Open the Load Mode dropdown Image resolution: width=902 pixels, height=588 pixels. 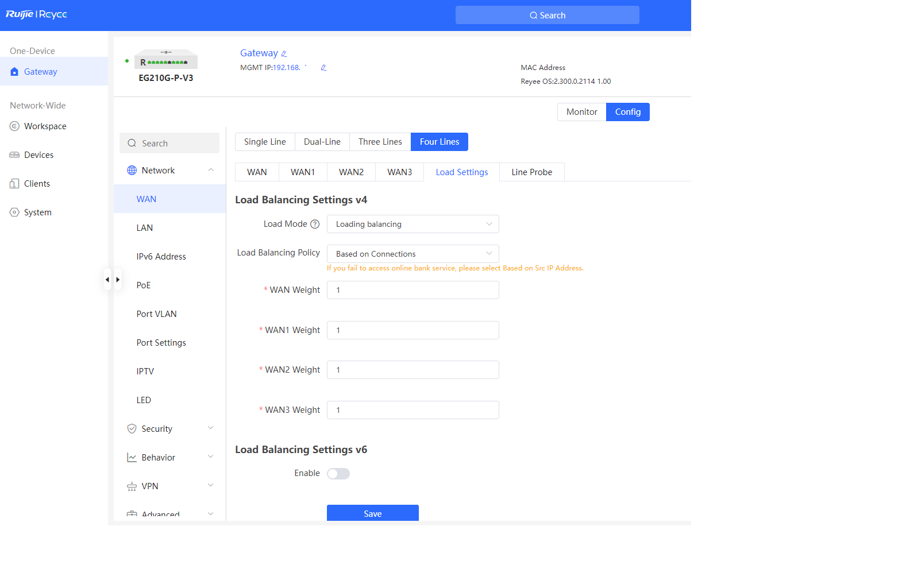pyautogui.click(x=413, y=225)
